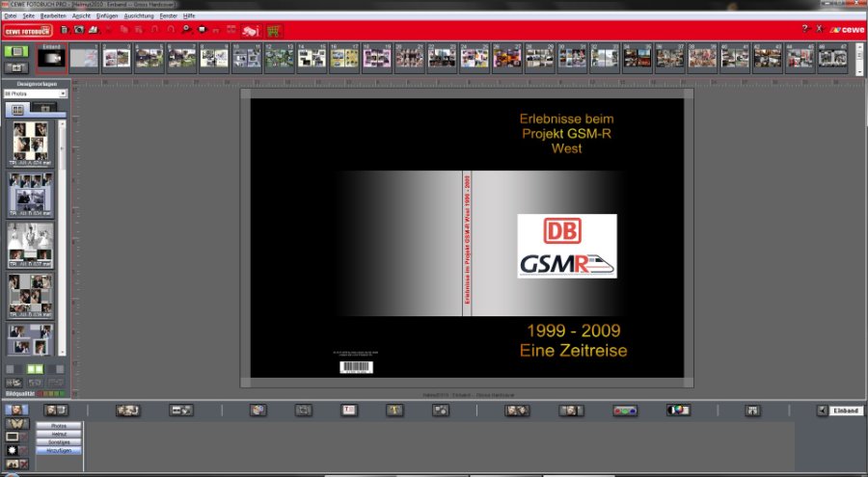Open the butterfly cliparts panel icon
The image size is (868, 477).
click(16, 424)
